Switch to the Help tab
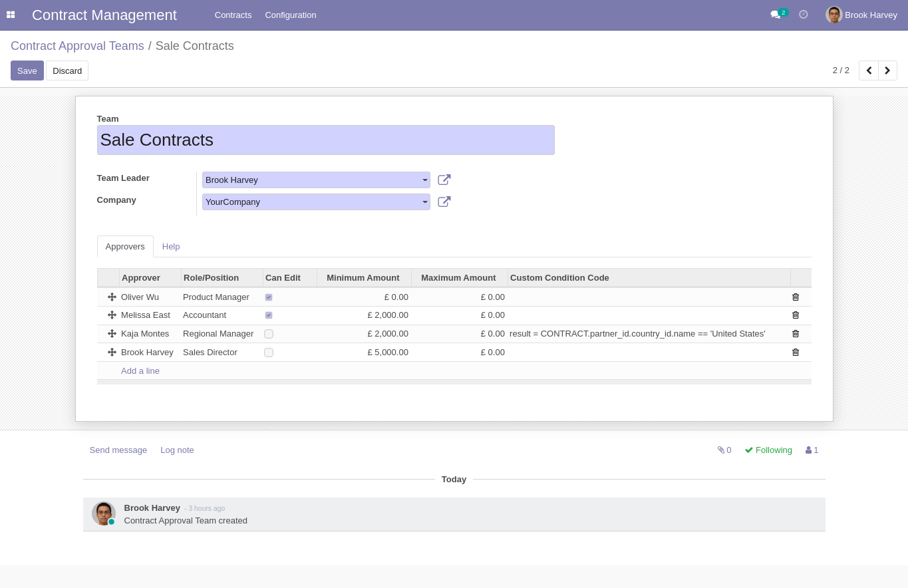The height and width of the screenshot is (588, 908). pyautogui.click(x=170, y=246)
